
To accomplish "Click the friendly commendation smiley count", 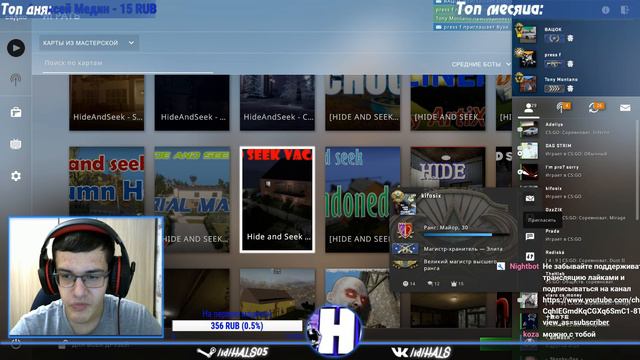I will click(409, 284).
